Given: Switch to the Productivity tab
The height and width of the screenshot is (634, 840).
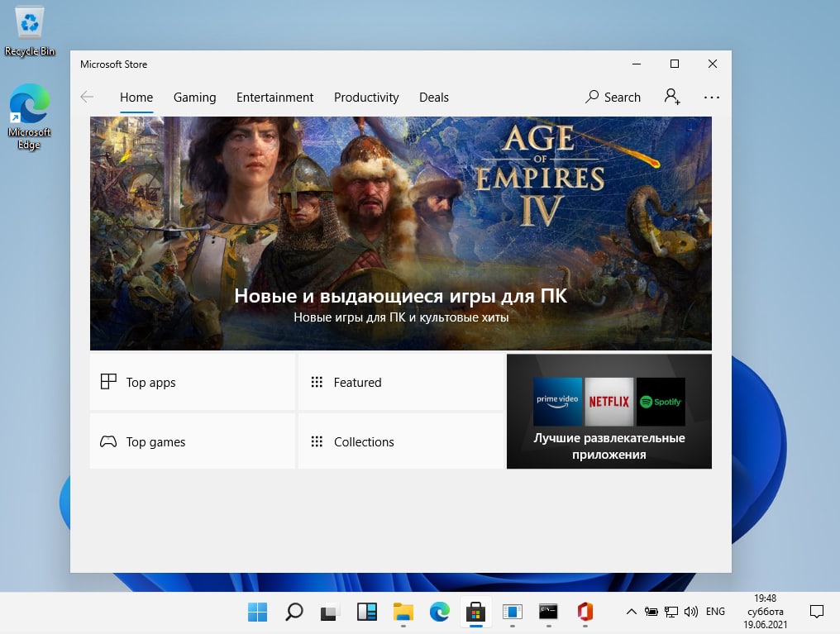Looking at the screenshot, I should point(366,98).
